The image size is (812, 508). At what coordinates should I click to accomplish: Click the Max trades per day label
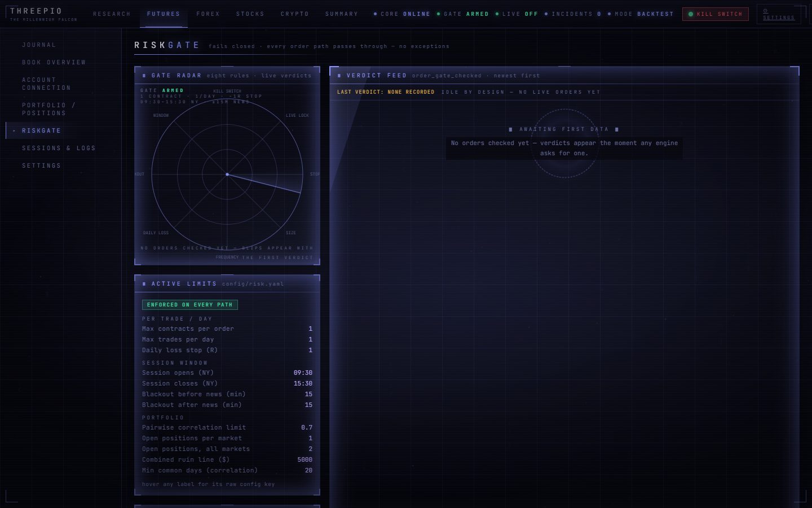178,339
